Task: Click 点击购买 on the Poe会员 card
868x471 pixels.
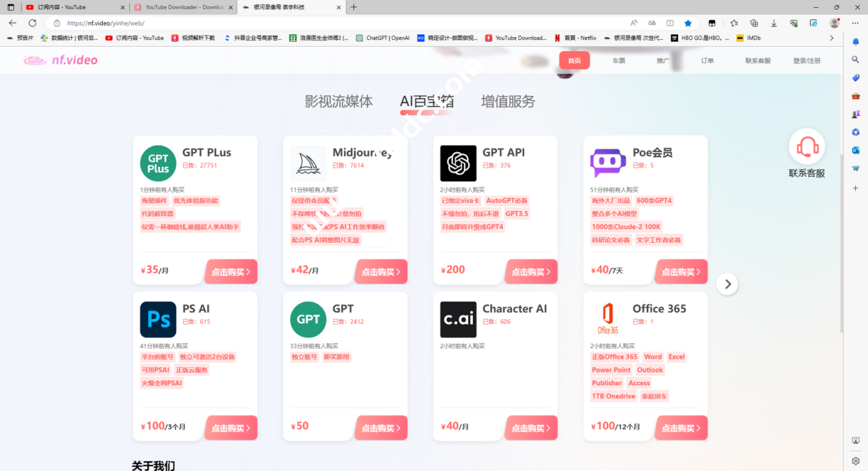Action: [x=681, y=271]
